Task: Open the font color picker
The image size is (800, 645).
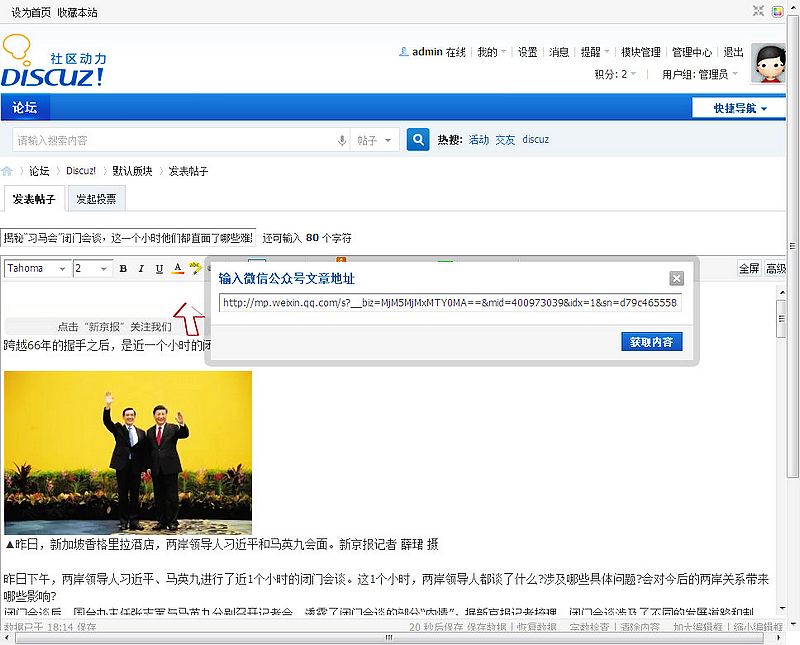Action: [177, 268]
